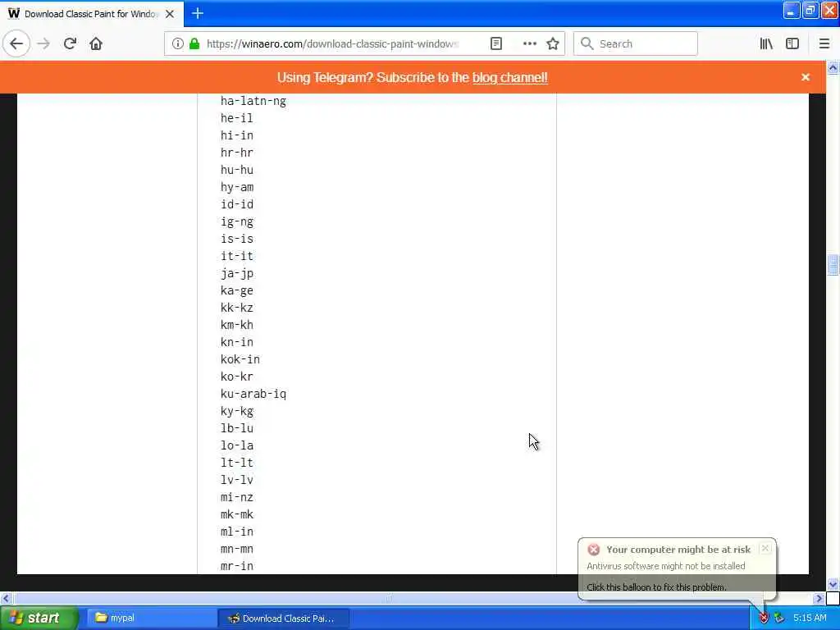Click the 'hu-hu' list entry
Screen dimensions: 840x630
tap(237, 170)
